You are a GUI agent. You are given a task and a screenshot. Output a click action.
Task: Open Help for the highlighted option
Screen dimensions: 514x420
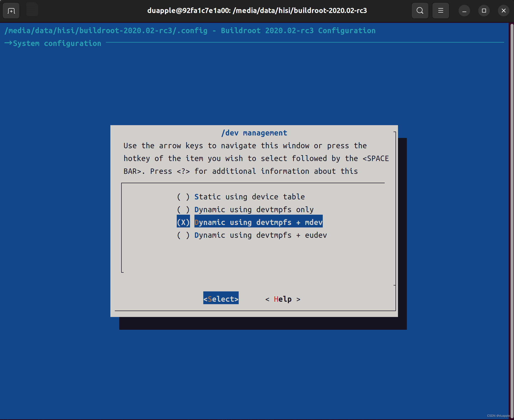point(283,299)
